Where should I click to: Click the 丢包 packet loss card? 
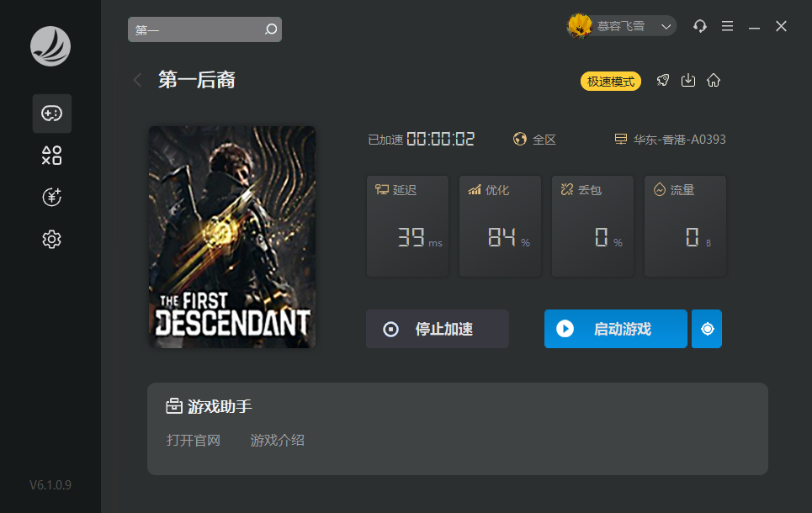click(592, 225)
